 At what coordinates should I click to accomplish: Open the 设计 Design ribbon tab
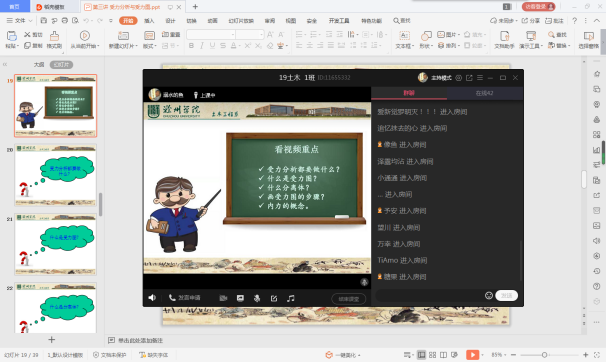[x=170, y=20]
